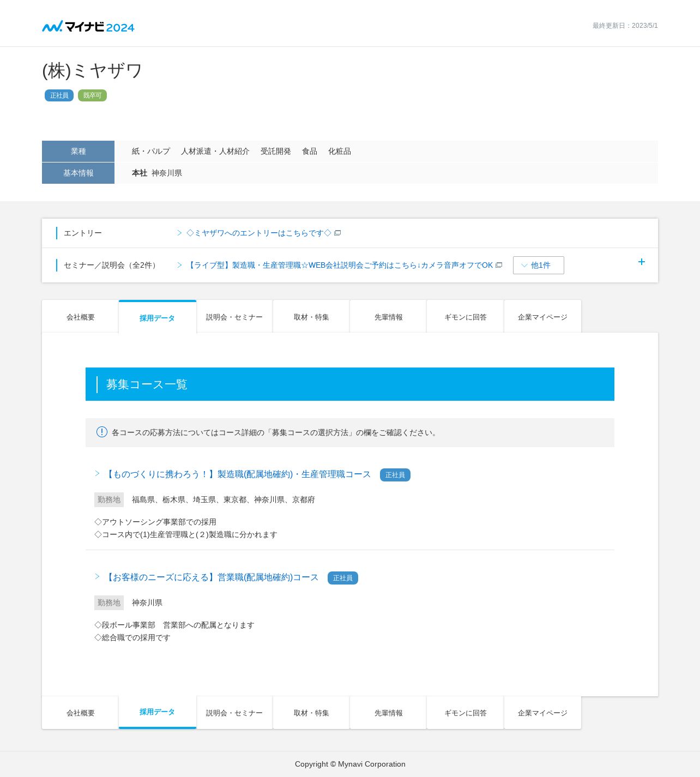Viewport: 700px width, 777px height.
Task: Click the external-link icon after ミヤザワへのエントリー link
Action: 337,233
